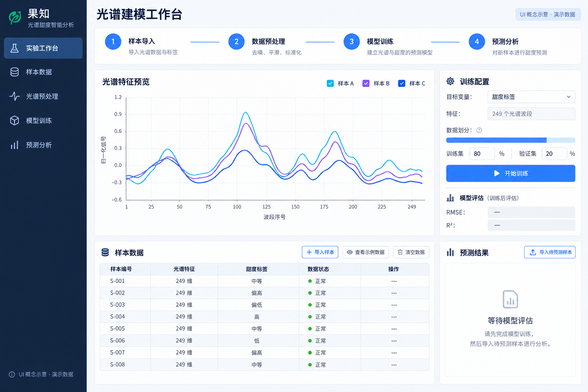This screenshot has width=588, height=392.
Task: Click the document chart icon above 等待模型评估
Action: coord(510,299)
